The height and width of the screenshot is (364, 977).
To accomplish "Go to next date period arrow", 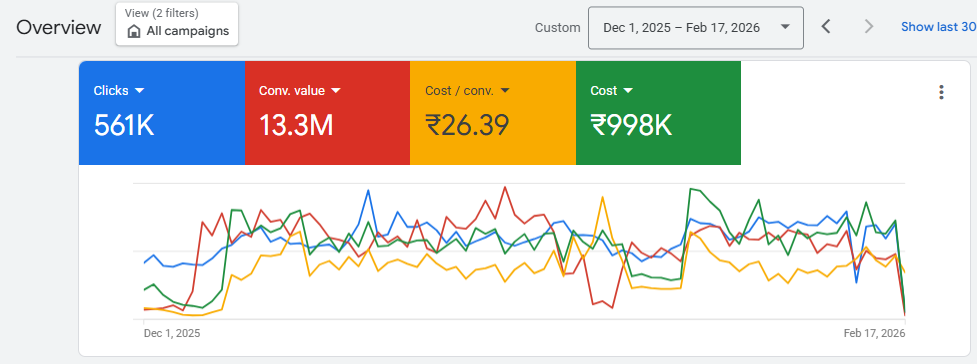I will 869,27.
